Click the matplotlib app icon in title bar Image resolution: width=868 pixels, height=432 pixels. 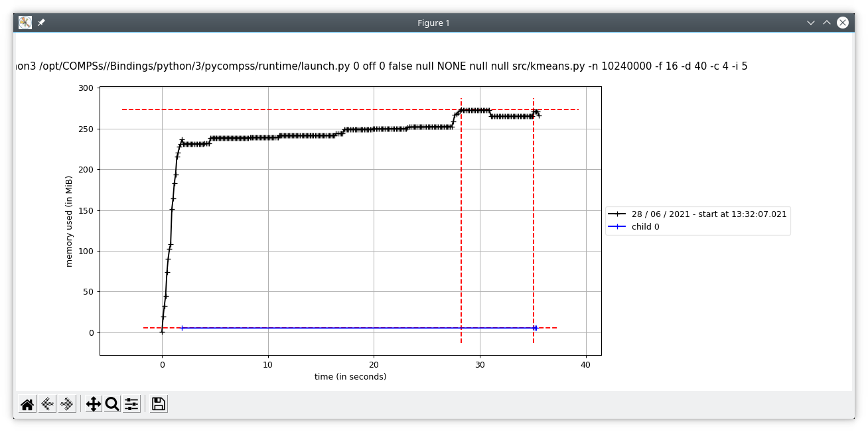[x=25, y=23]
